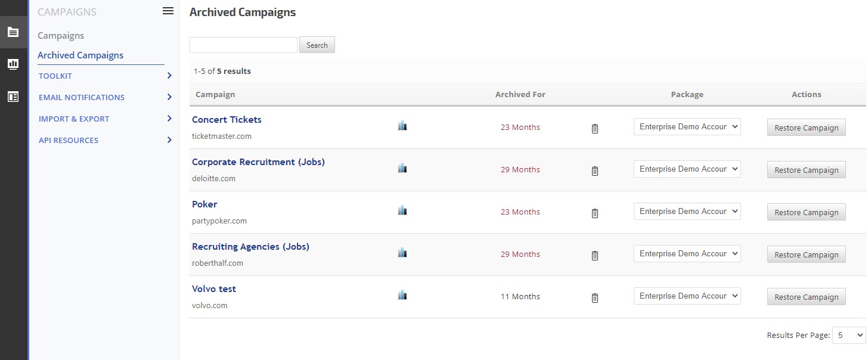Select Archived Campaigns in sidebar
868x360 pixels.
point(80,55)
